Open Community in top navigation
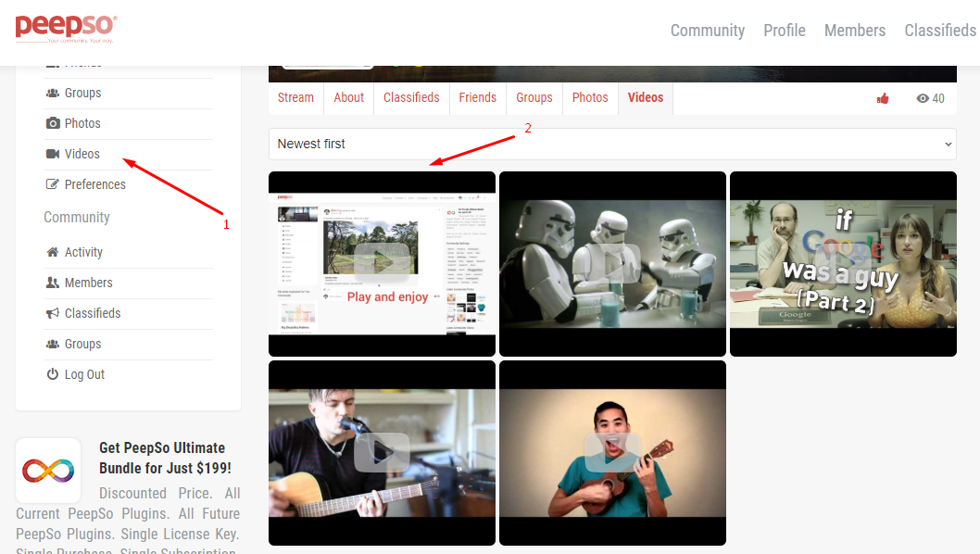The width and height of the screenshot is (980, 554). coord(708,30)
